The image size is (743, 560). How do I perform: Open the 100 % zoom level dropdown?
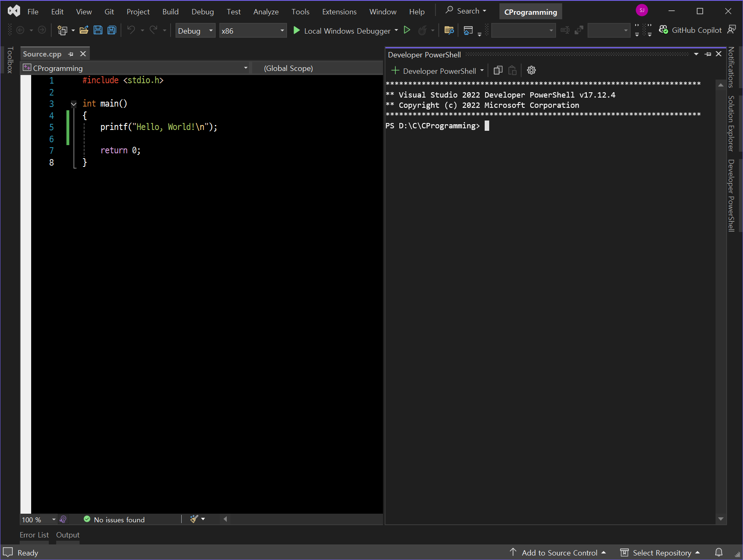point(39,519)
